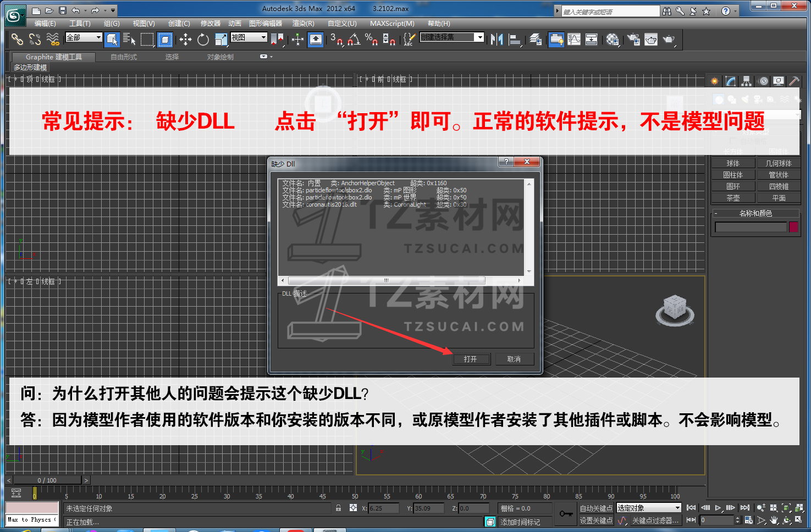Click Bind to Space Warp icon
Image resolution: width=811 pixels, height=532 pixels.
[x=53, y=39]
